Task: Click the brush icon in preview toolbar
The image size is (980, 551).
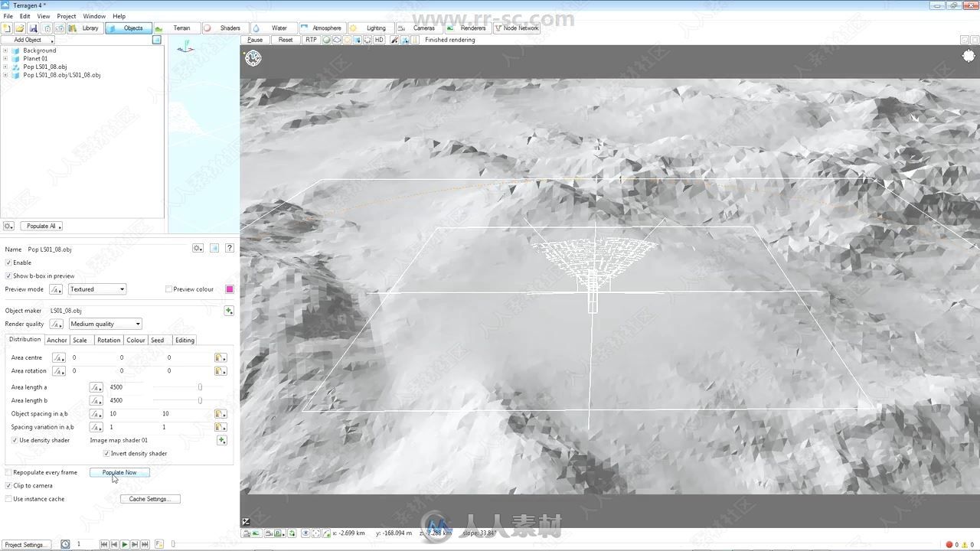Action: (394, 40)
